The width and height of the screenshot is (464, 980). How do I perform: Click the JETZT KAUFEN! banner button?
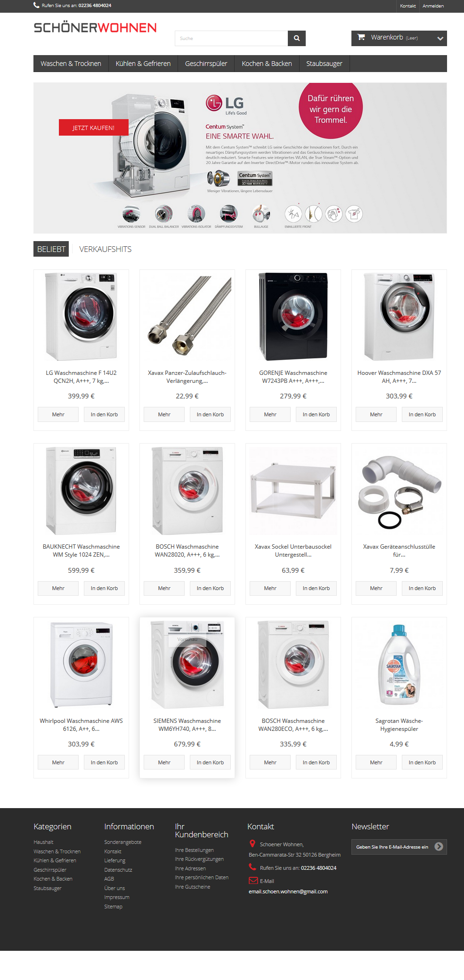[x=93, y=128]
